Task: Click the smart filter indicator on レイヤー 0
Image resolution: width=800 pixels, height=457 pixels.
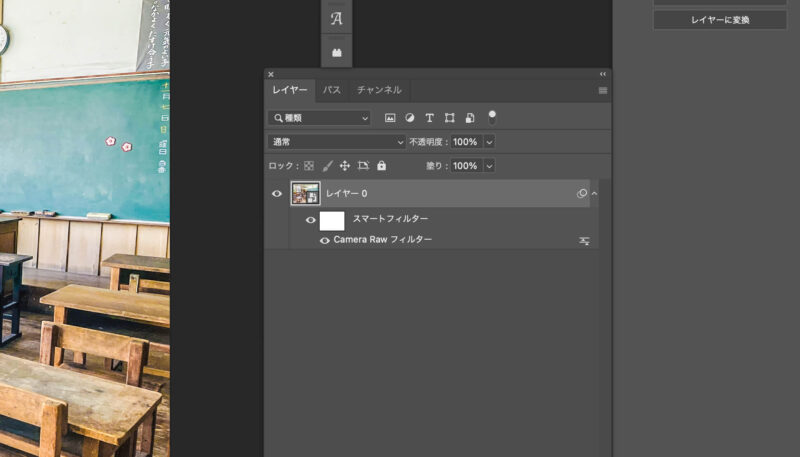Action: click(x=582, y=193)
